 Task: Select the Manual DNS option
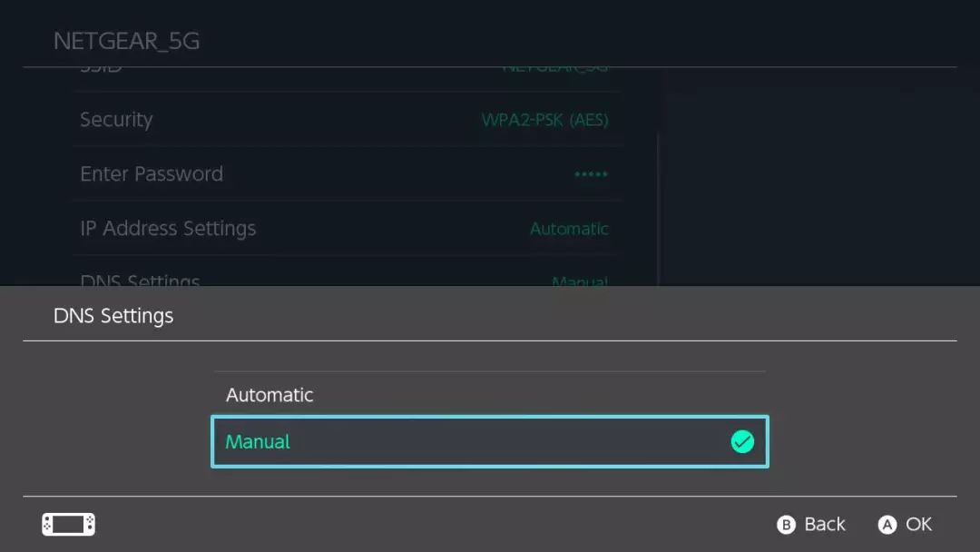pos(490,441)
